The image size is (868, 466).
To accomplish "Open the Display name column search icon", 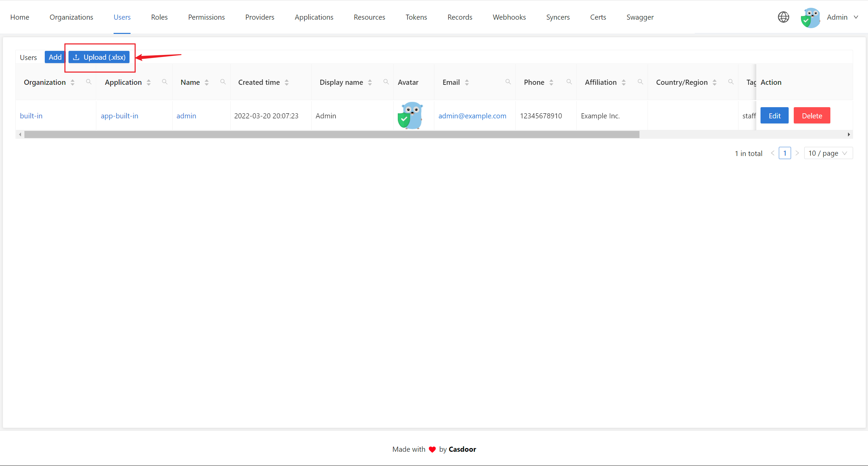I will tap(386, 82).
